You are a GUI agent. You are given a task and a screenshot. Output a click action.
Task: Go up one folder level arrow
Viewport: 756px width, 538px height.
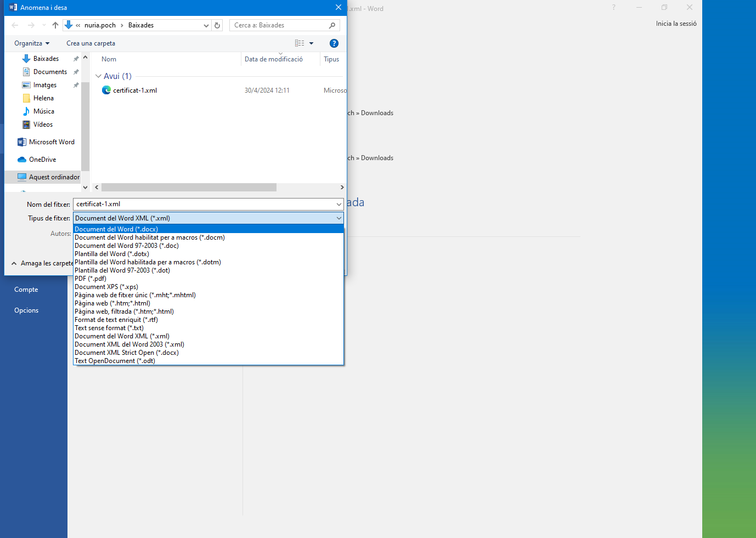(x=55, y=25)
